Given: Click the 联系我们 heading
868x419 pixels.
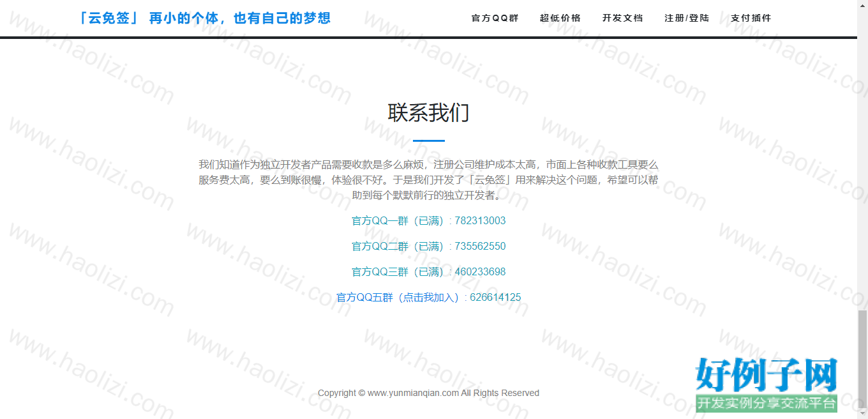Looking at the screenshot, I should 429,112.
